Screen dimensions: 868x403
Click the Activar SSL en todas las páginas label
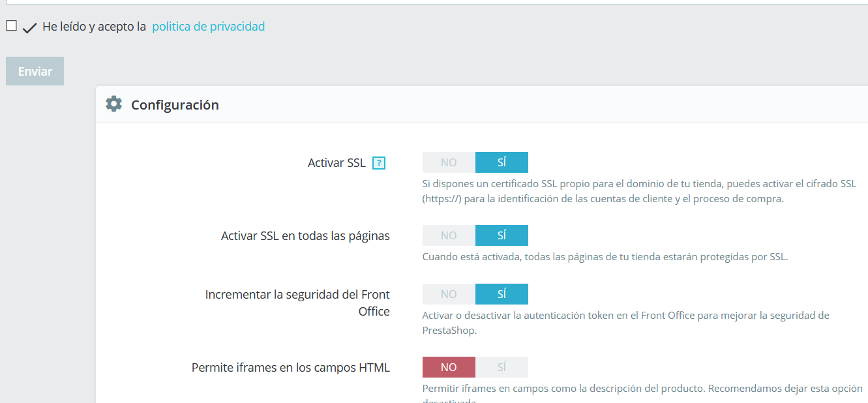[305, 236]
